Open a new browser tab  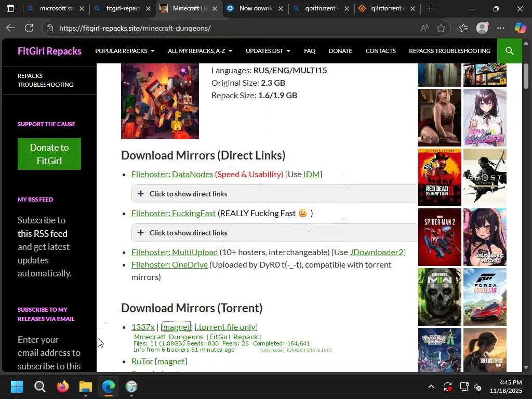pos(430,8)
